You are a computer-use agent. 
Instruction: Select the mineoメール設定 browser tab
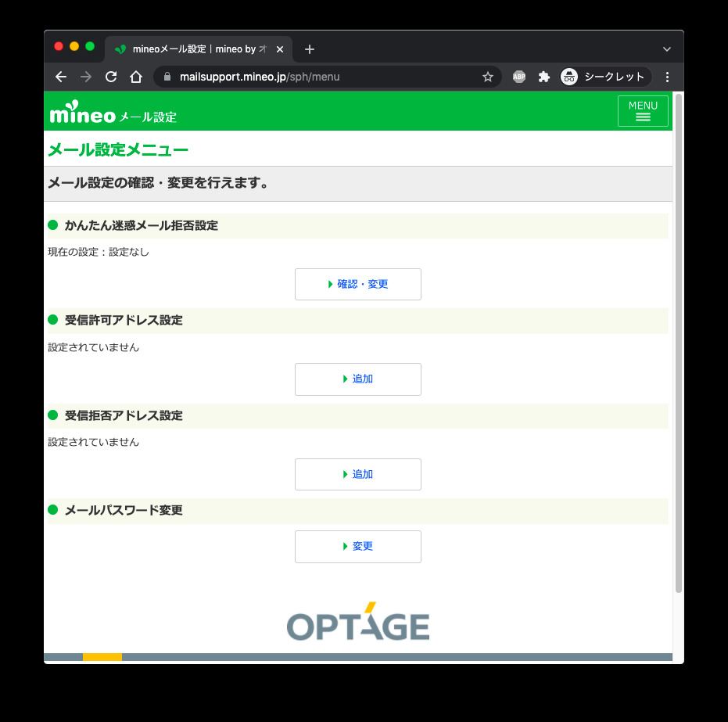tap(199, 49)
